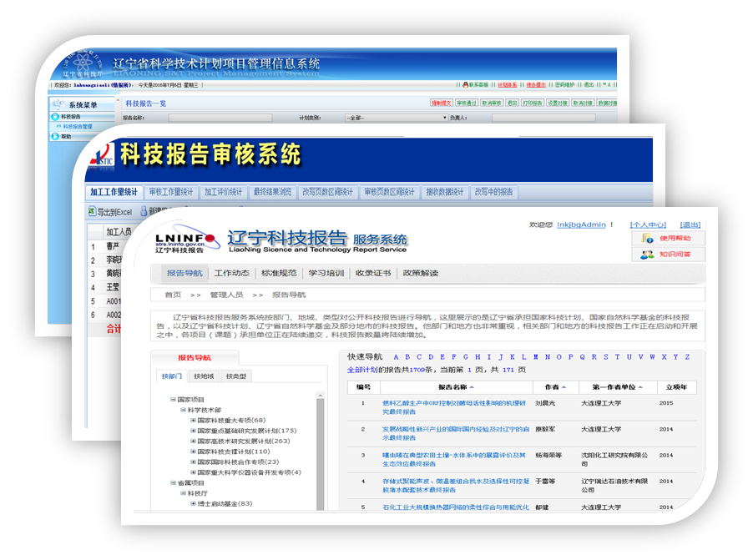Screen dimensions: 753x560
Task: Open the 个人中心 link
Action: [648, 225]
